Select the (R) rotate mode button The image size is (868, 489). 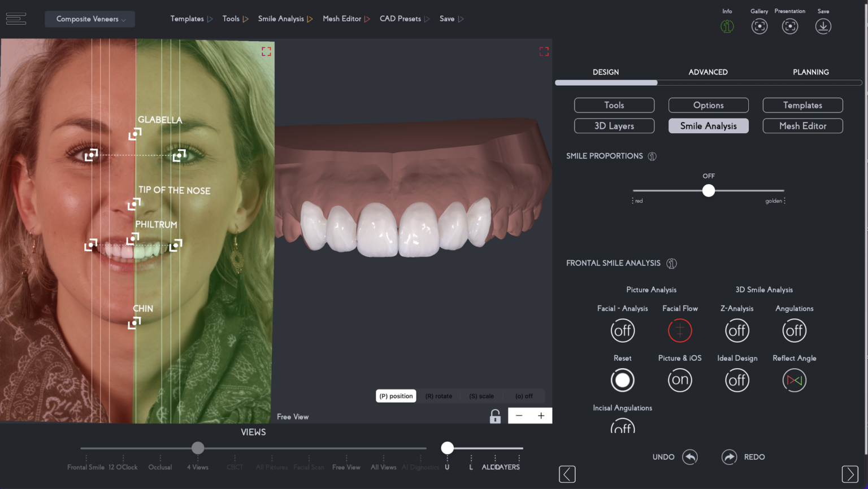439,396
